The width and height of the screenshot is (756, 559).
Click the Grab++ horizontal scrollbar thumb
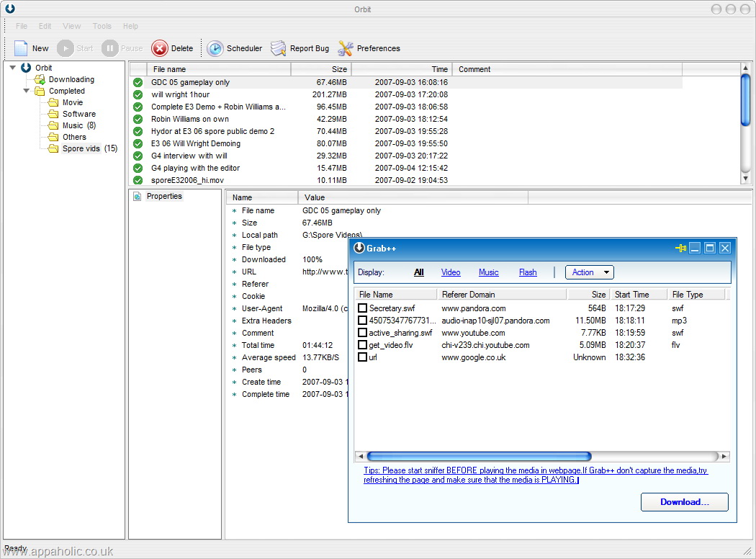pos(478,456)
